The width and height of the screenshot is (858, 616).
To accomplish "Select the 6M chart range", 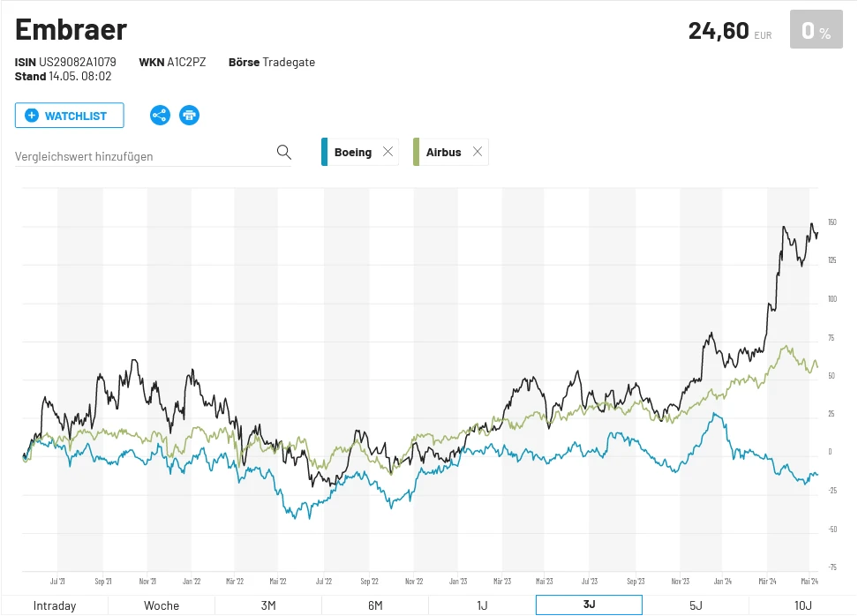I will coord(375,605).
